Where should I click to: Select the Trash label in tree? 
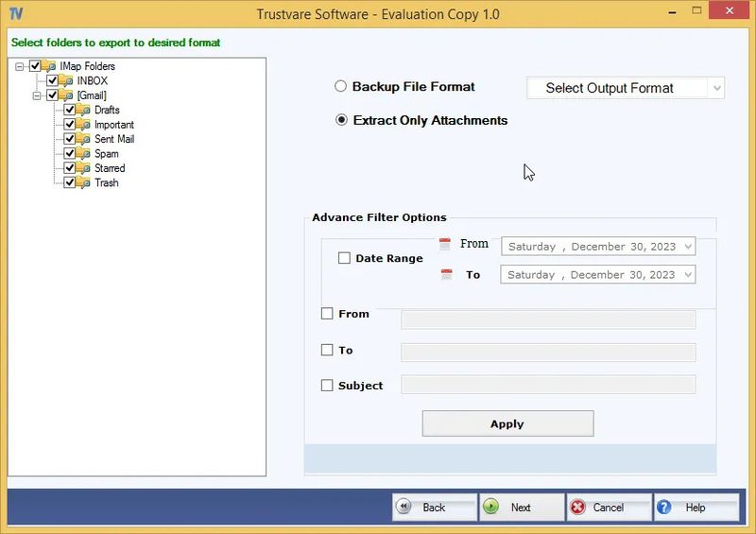click(x=107, y=182)
